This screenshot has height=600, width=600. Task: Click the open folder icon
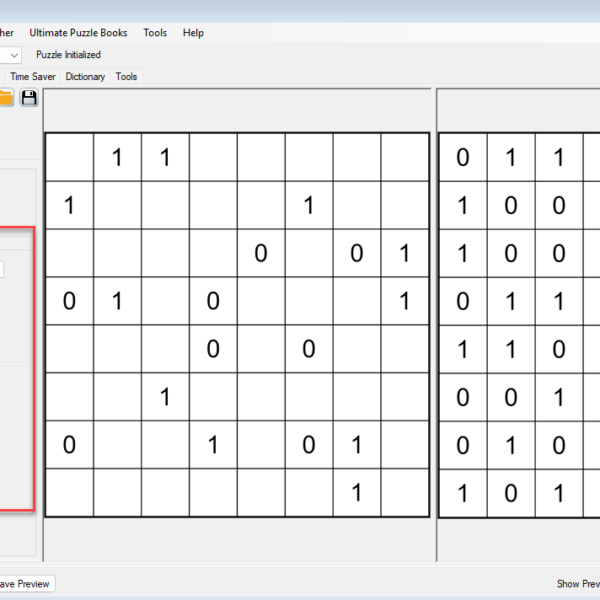[x=5, y=97]
